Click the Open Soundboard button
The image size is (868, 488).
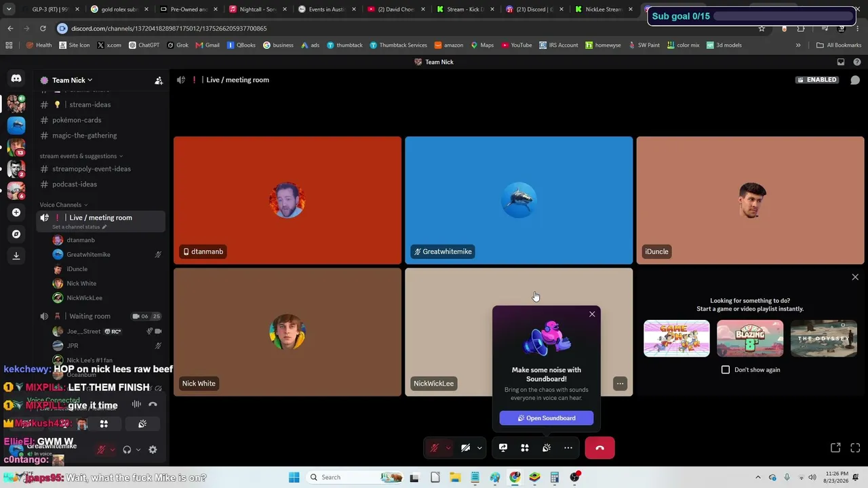point(547,418)
